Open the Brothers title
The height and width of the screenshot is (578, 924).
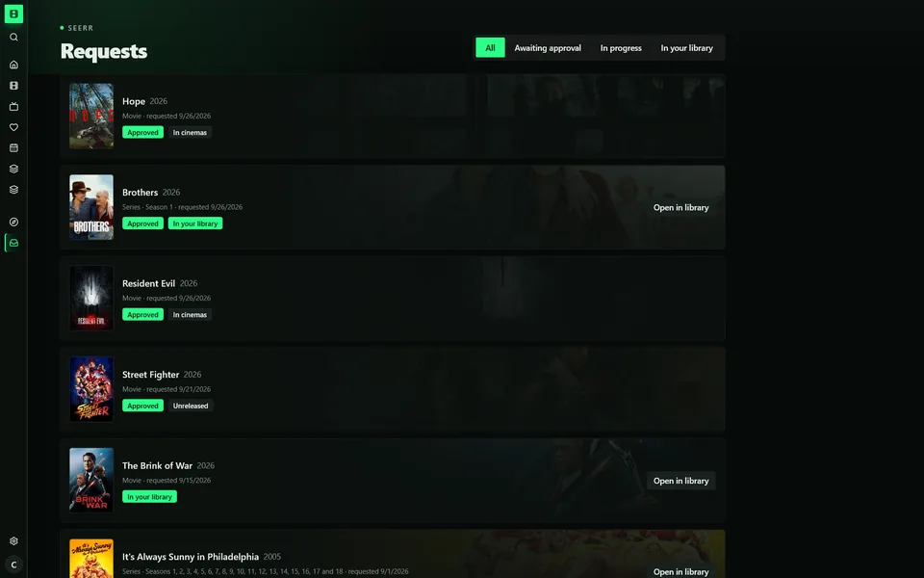(141, 193)
